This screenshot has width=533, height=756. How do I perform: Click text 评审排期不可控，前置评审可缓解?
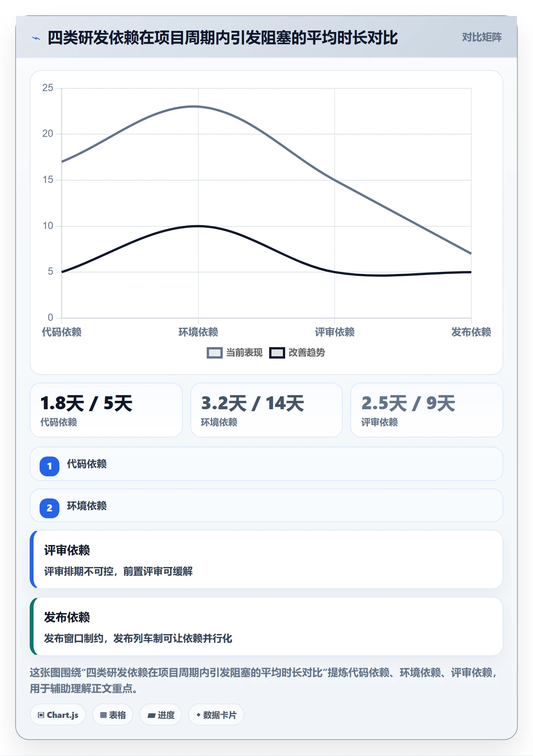click(118, 571)
